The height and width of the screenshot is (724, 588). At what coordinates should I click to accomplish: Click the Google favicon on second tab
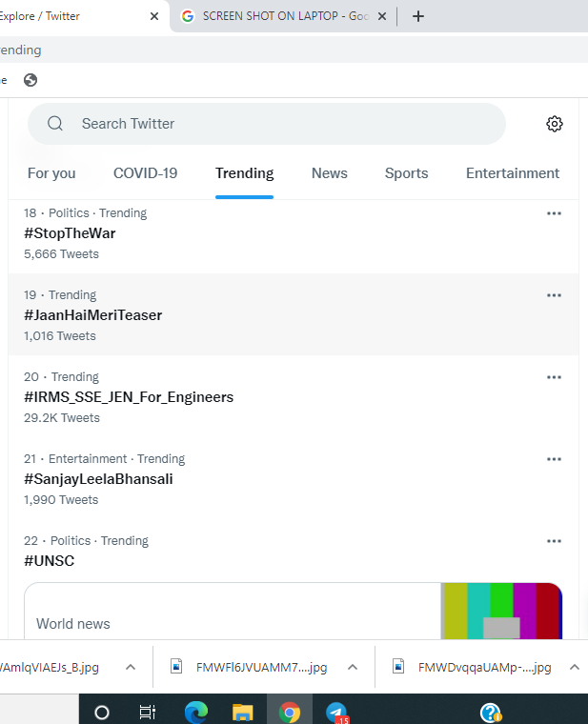click(x=188, y=16)
